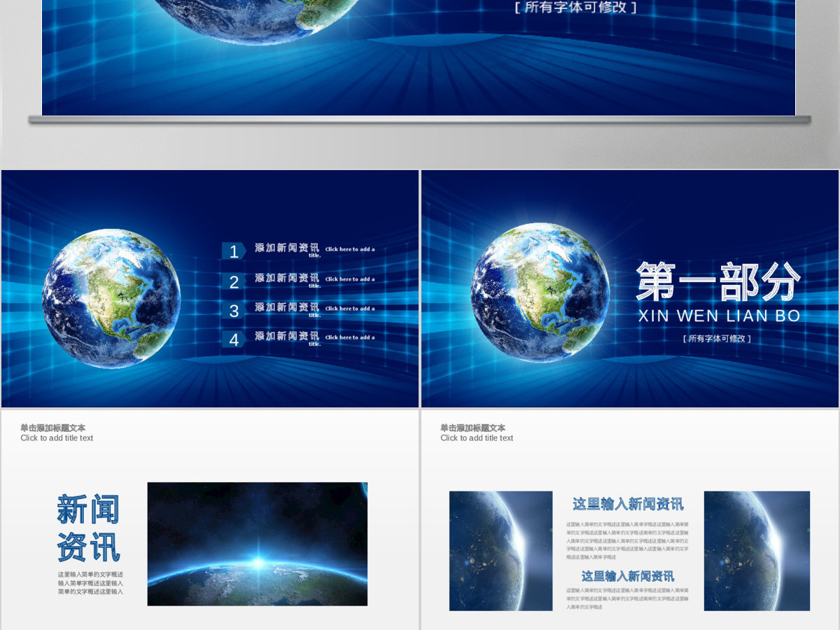Click the number 3 agenda marker

coord(234,311)
